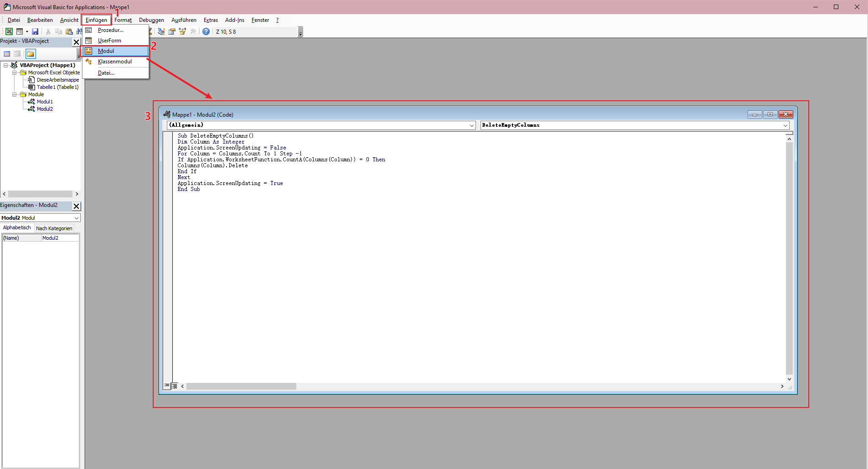Image resolution: width=868 pixels, height=469 pixels.
Task: Open the Object Browser toolbar icon
Action: pyautogui.click(x=182, y=31)
